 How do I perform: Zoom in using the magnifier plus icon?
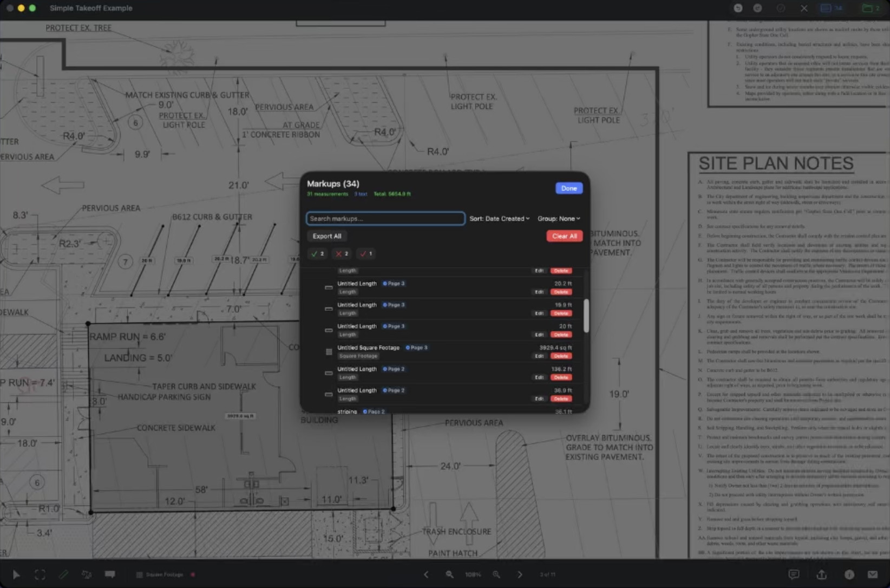(x=496, y=574)
